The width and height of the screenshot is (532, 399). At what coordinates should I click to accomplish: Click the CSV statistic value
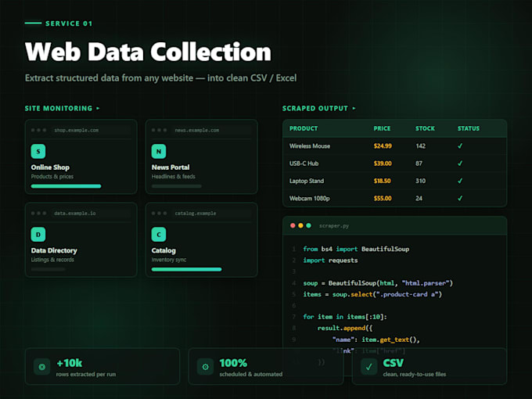(394, 363)
